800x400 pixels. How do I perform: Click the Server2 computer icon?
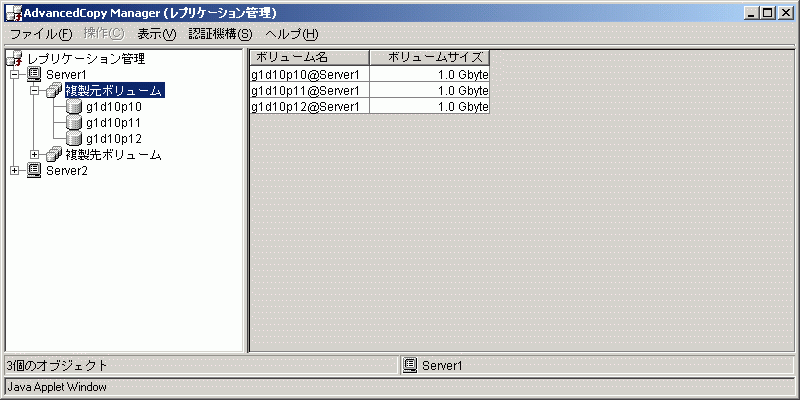[34, 170]
